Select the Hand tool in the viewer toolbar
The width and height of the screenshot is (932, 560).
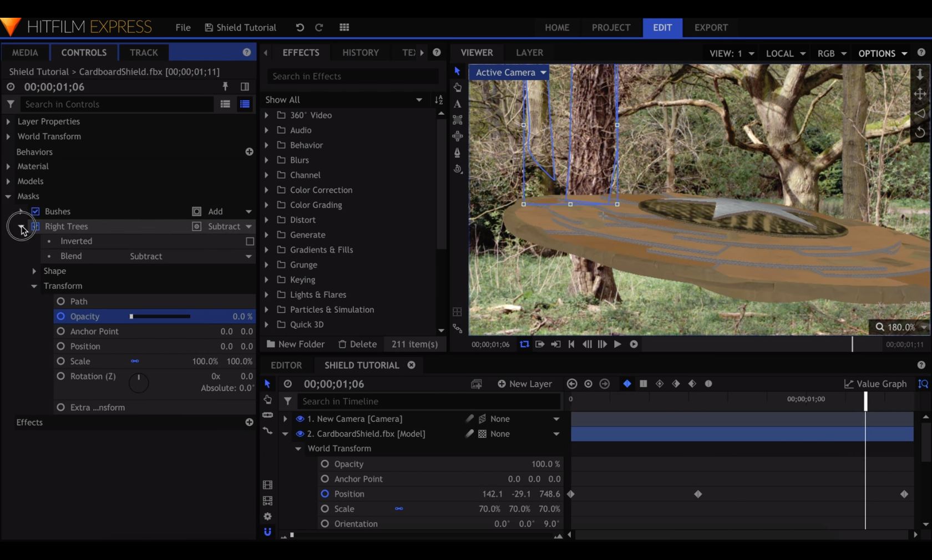point(457,87)
